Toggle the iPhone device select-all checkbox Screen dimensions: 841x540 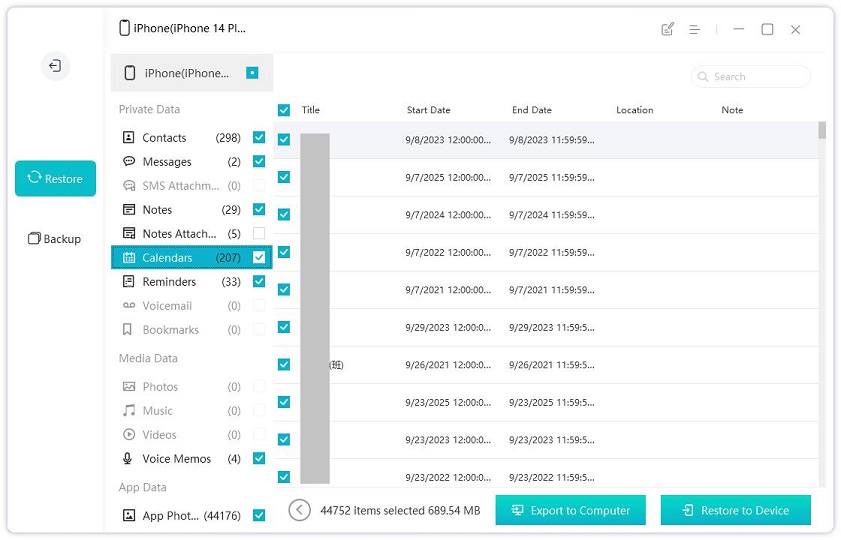[x=253, y=73]
